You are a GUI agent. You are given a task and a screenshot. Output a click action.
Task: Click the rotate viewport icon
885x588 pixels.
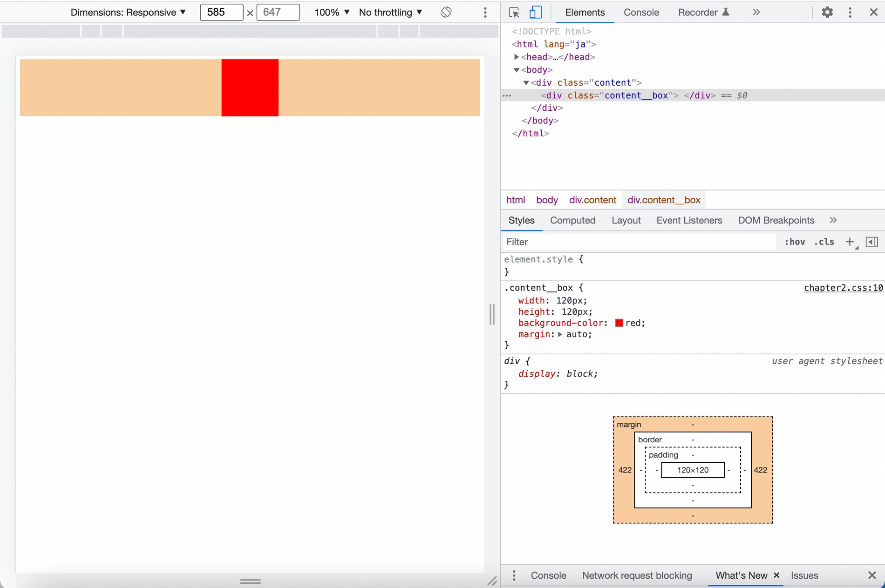coord(446,13)
